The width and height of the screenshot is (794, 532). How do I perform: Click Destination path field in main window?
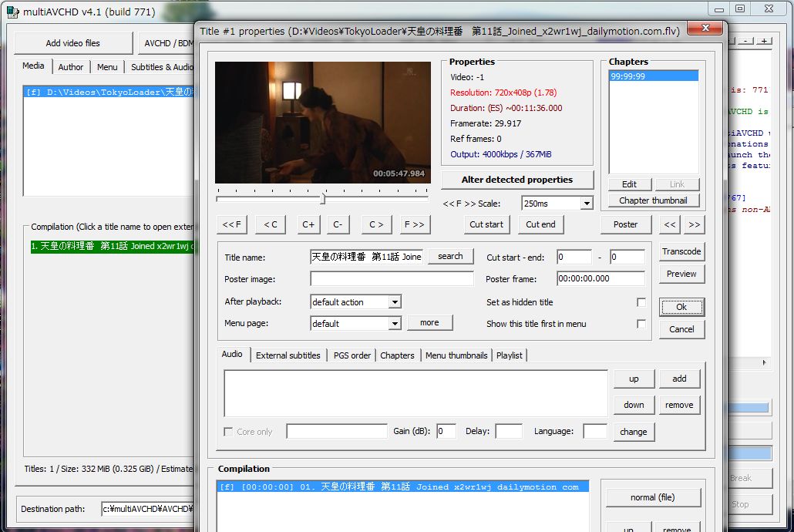point(148,509)
